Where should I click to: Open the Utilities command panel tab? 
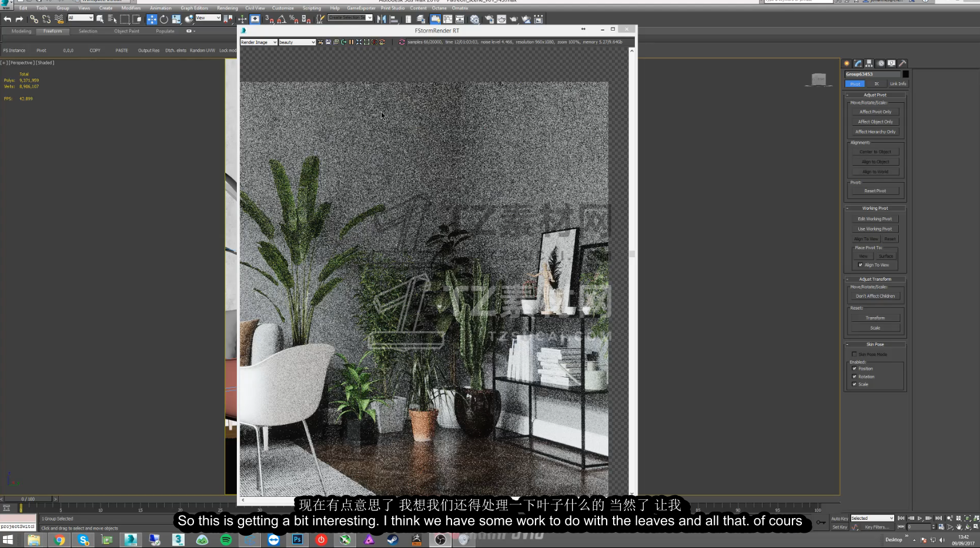click(x=902, y=63)
